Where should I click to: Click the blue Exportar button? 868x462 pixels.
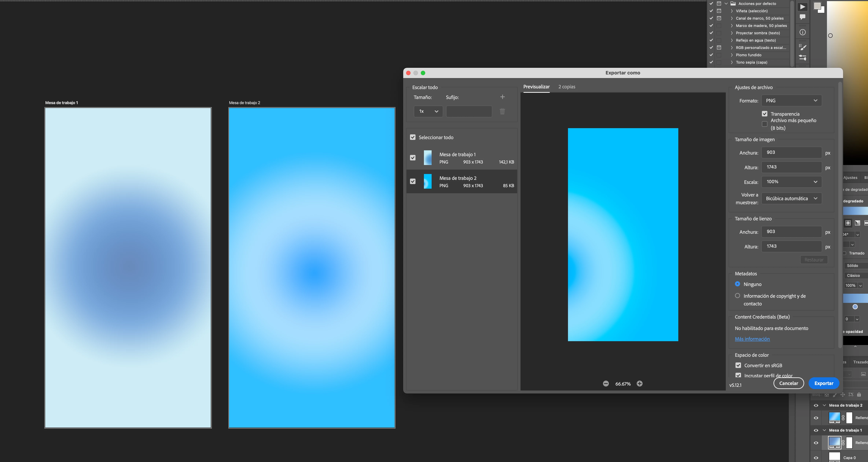[823, 383]
